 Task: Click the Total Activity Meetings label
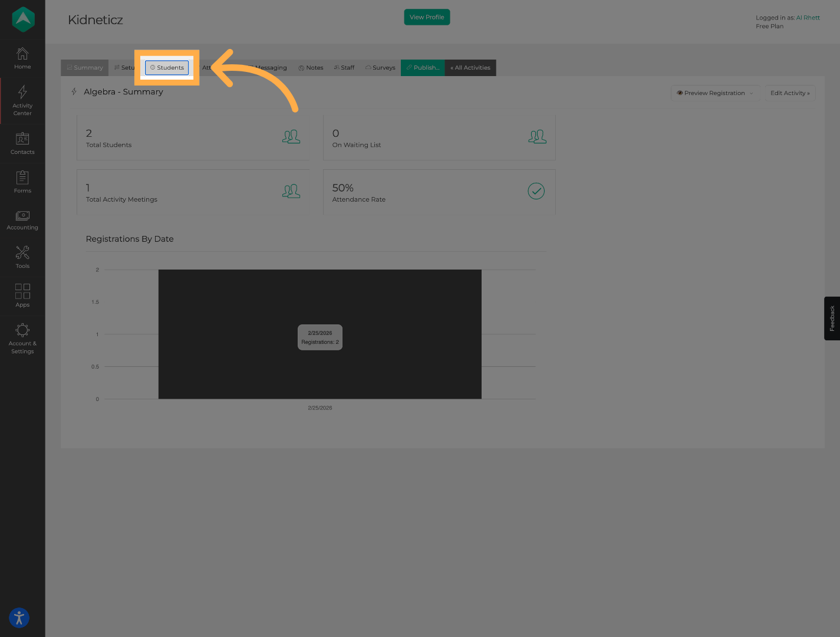[121, 199]
